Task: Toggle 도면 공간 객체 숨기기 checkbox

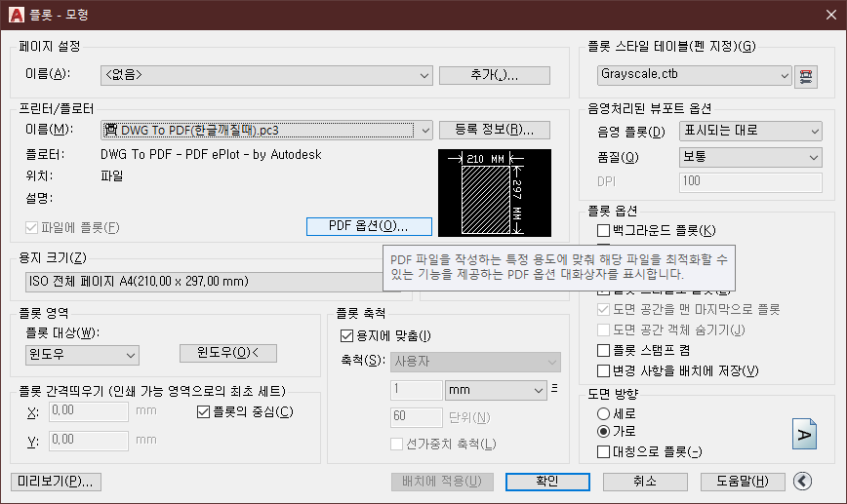Action: tap(603, 330)
